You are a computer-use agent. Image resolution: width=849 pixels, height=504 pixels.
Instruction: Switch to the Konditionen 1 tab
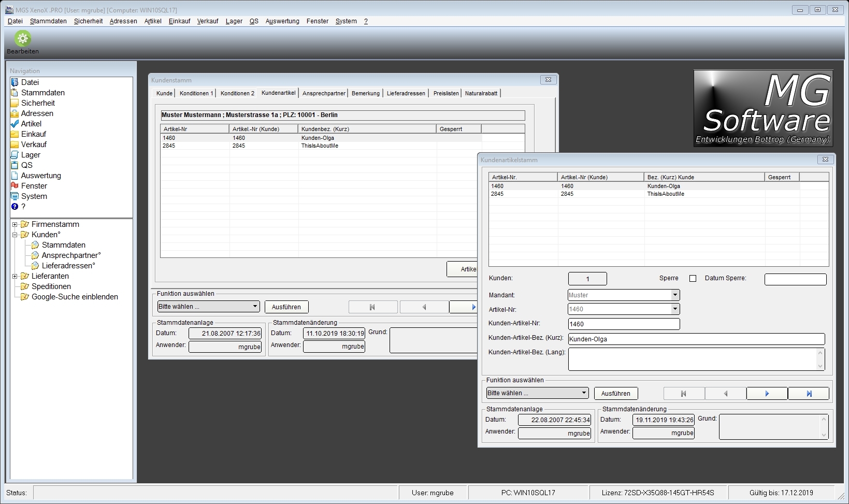(x=196, y=93)
